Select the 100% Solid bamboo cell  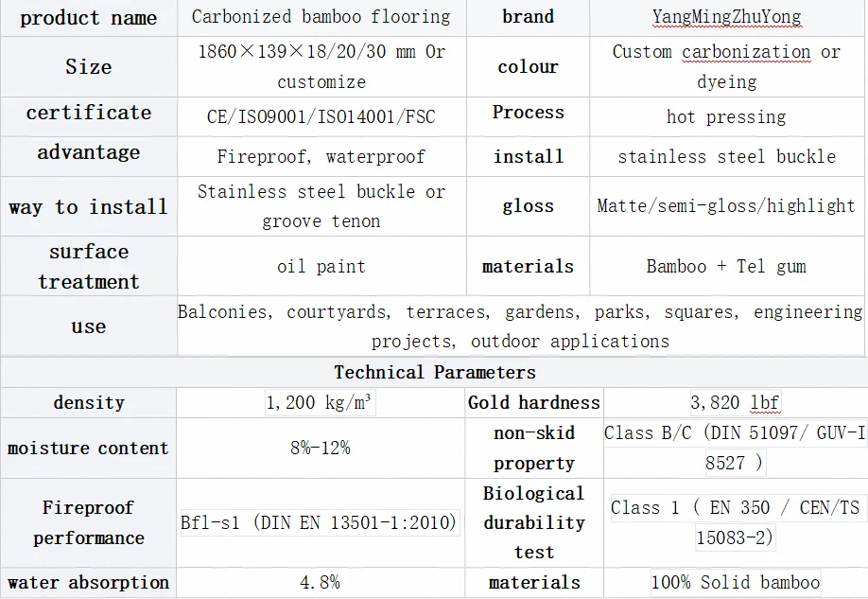click(735, 582)
